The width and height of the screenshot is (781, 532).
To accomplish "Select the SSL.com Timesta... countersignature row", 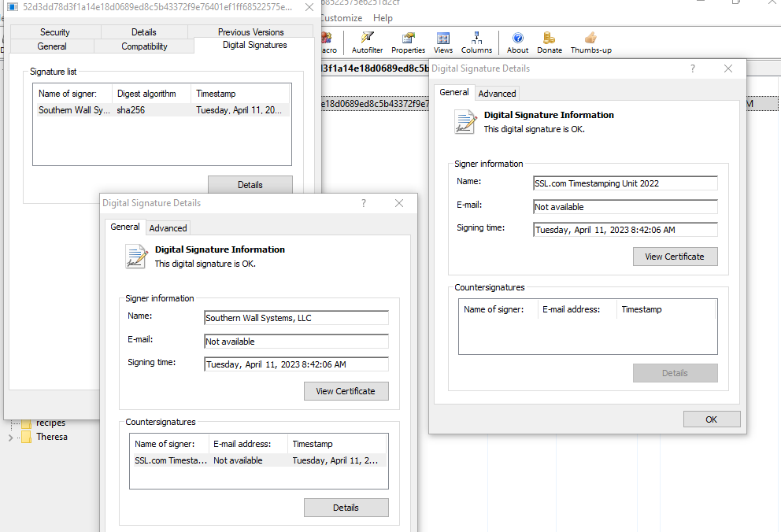I will (x=258, y=460).
